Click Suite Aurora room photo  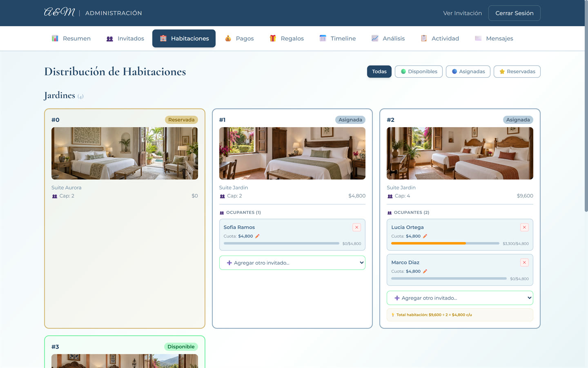[x=125, y=153]
